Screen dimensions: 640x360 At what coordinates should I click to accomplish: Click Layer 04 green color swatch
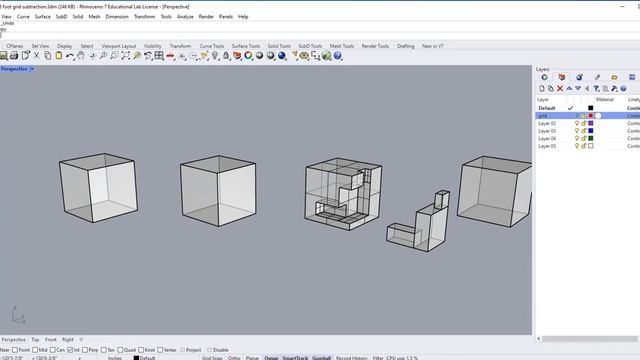point(591,138)
